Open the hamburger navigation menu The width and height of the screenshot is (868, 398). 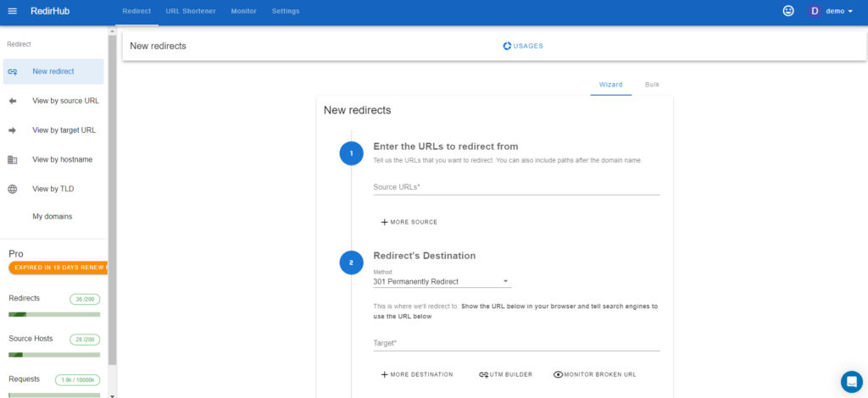pyautogui.click(x=12, y=11)
